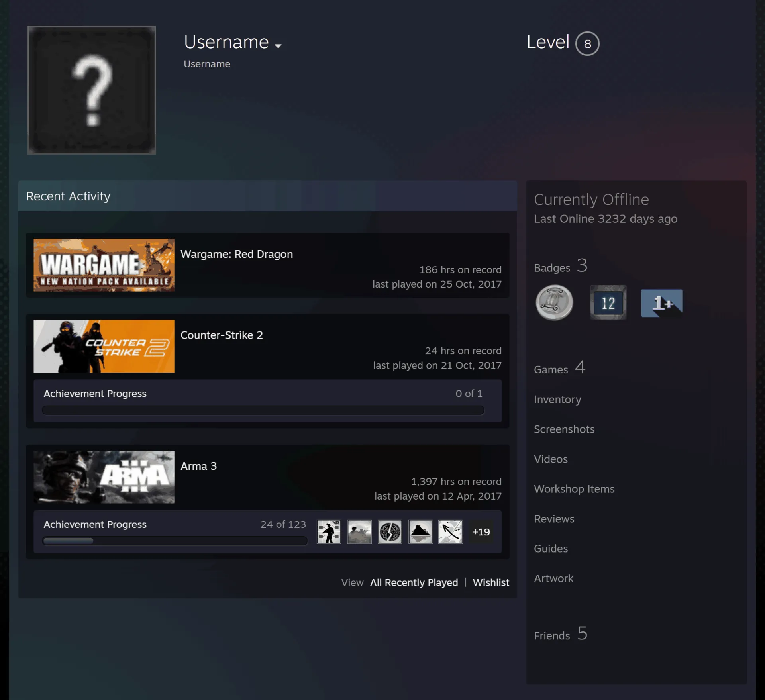Click the Counter-Strike 2 achievement progress bar

pyautogui.click(x=263, y=410)
